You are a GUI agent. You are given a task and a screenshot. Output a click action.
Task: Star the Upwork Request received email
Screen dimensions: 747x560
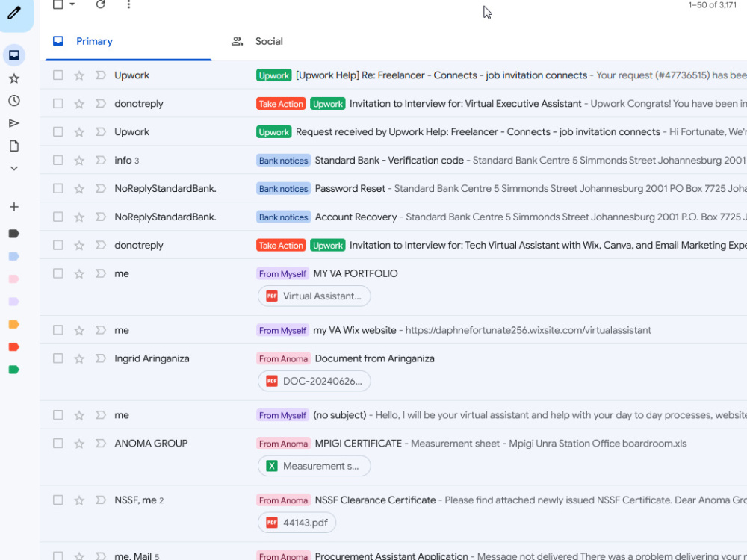coord(79,132)
